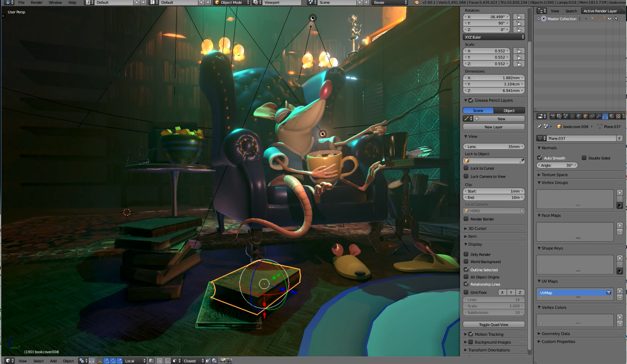Click the Add Vertex Group plus icon
The height and width of the screenshot is (364, 627).
620,192
